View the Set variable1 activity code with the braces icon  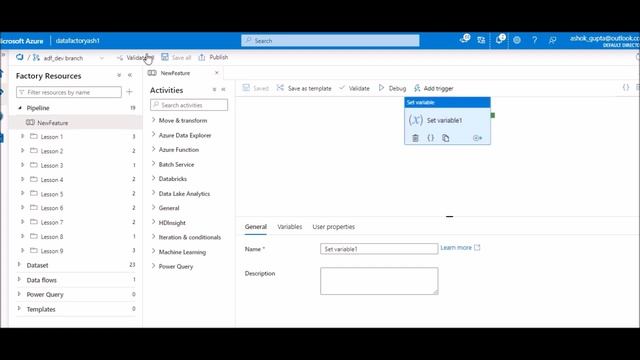[x=431, y=138]
